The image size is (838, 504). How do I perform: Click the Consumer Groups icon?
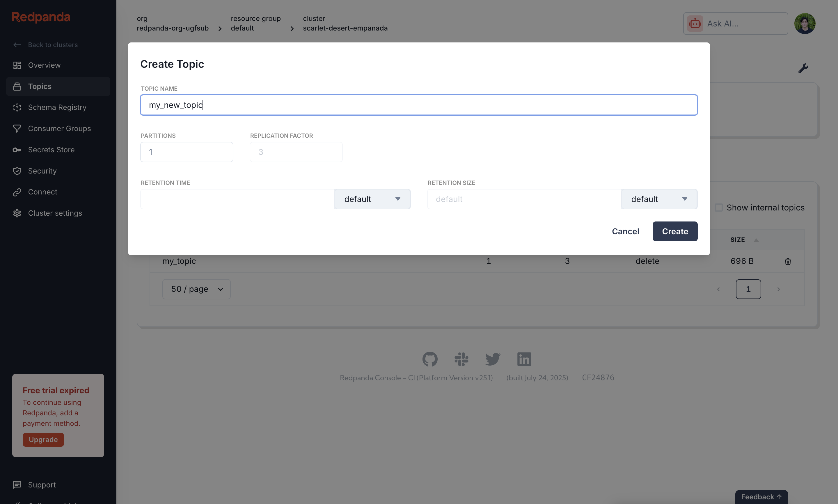point(17,128)
